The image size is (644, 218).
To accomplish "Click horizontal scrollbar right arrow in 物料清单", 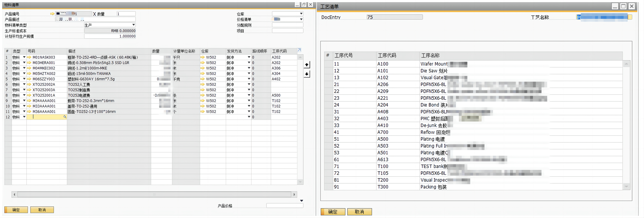I will [x=294, y=194].
